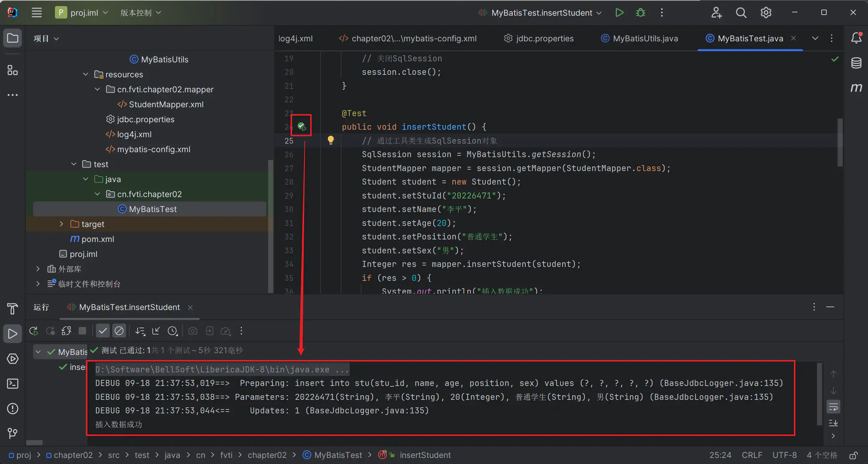This screenshot has height=464, width=868.
Task: Show hidden editor tabs dropdown chevron
Action: [815, 38]
